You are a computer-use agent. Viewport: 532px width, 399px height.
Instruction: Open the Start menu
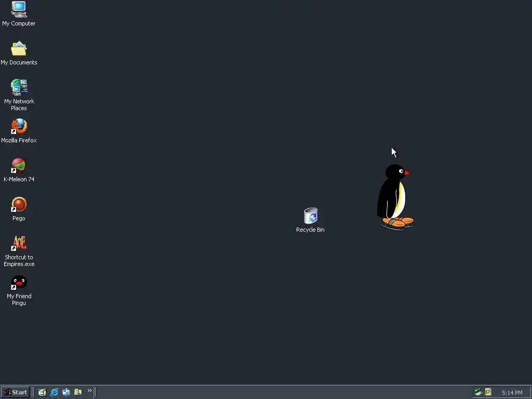[15, 392]
